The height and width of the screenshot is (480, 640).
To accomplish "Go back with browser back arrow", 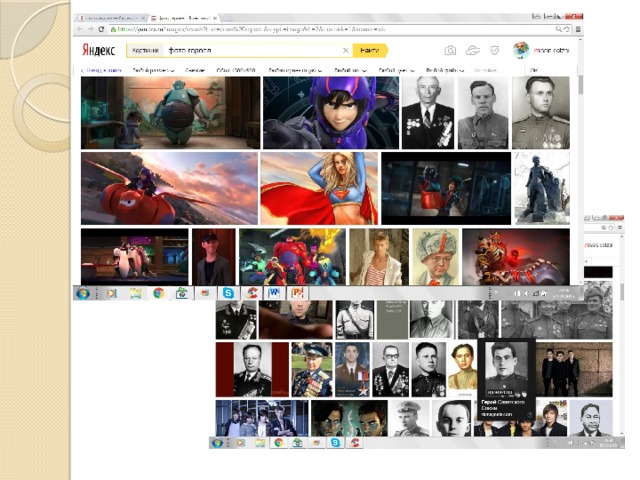I will [x=80, y=29].
